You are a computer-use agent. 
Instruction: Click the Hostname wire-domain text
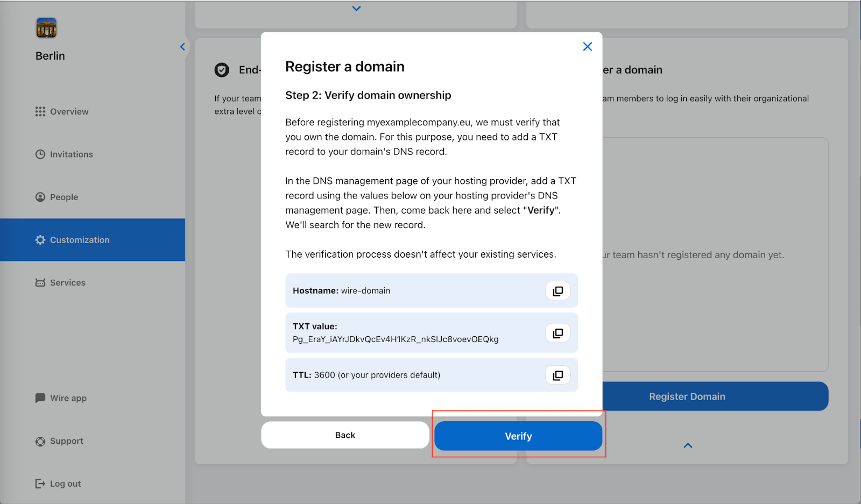(342, 290)
